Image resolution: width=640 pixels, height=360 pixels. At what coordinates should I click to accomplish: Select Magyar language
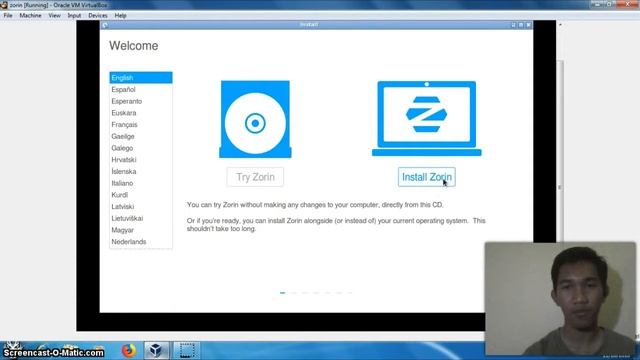pyautogui.click(x=141, y=230)
